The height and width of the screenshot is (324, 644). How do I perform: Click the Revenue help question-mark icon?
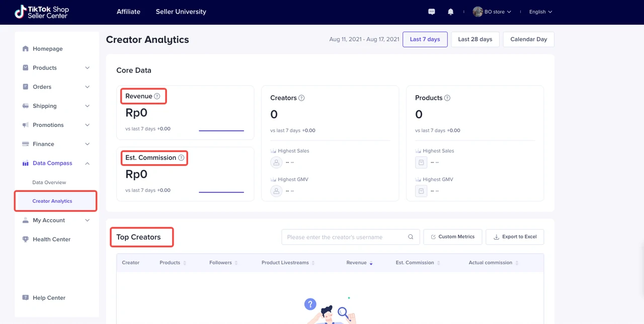click(x=157, y=96)
